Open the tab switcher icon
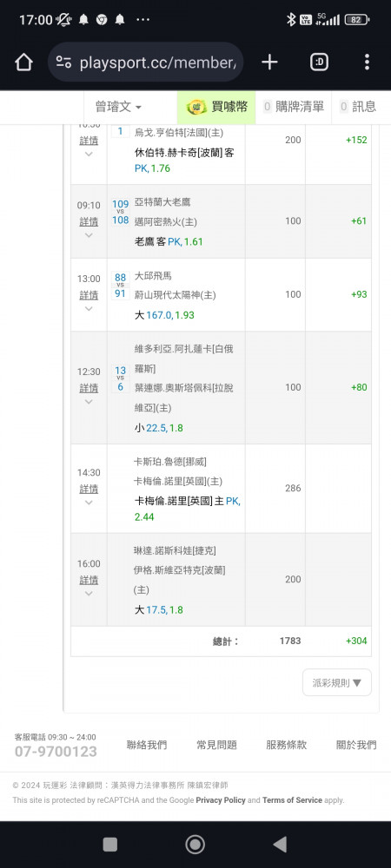391x868 pixels. tap(319, 62)
